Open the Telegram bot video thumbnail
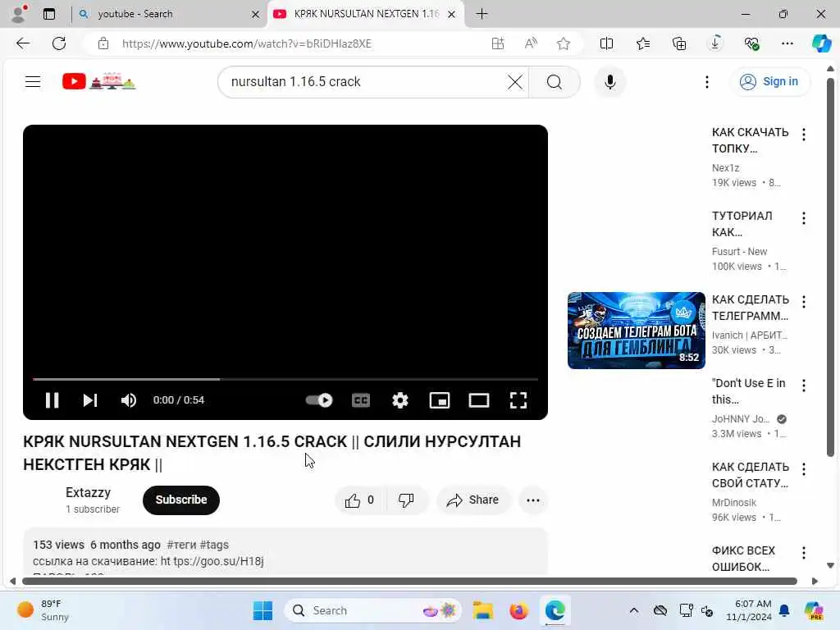840x630 pixels. tap(636, 331)
